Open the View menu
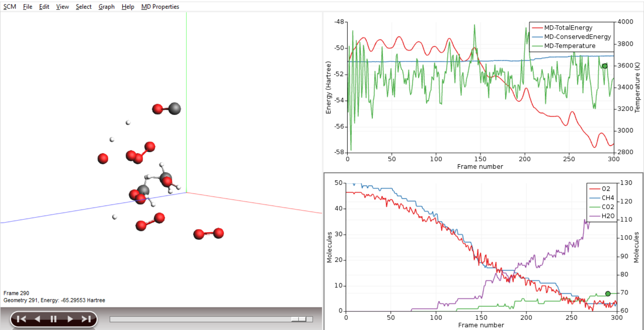The width and height of the screenshot is (644, 330). point(62,7)
